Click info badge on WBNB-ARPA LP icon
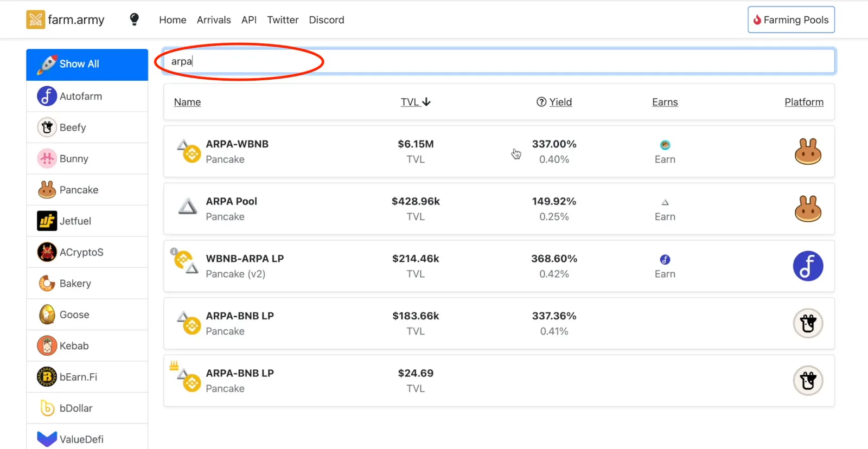The image size is (868, 449). pyautogui.click(x=174, y=252)
